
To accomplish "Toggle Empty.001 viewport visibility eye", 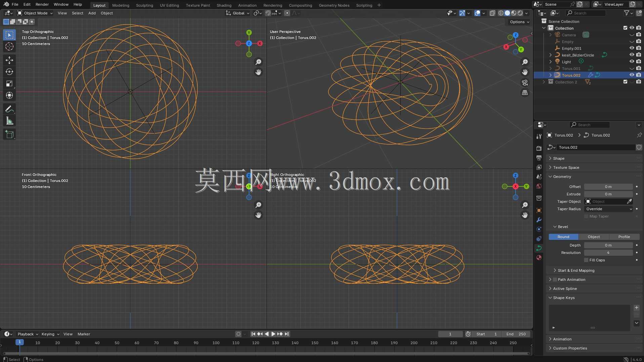I will click(x=632, y=48).
